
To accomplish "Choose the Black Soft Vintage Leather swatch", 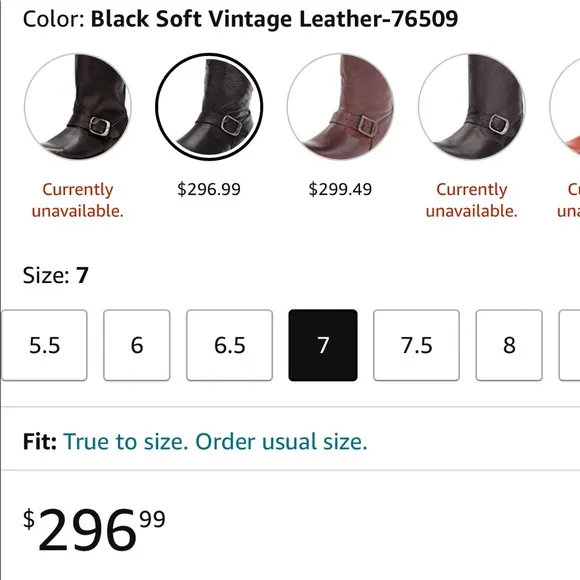I will point(209,107).
